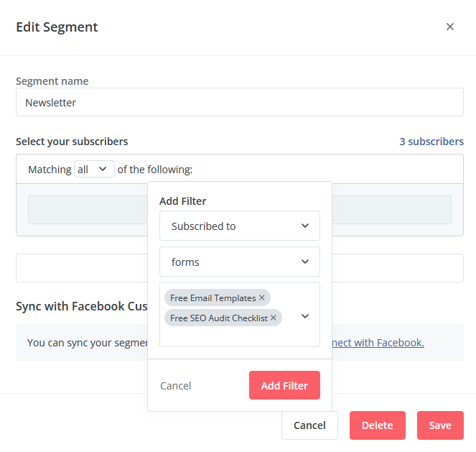Change the Matching all selector
The height and width of the screenshot is (452, 476).
click(x=94, y=169)
